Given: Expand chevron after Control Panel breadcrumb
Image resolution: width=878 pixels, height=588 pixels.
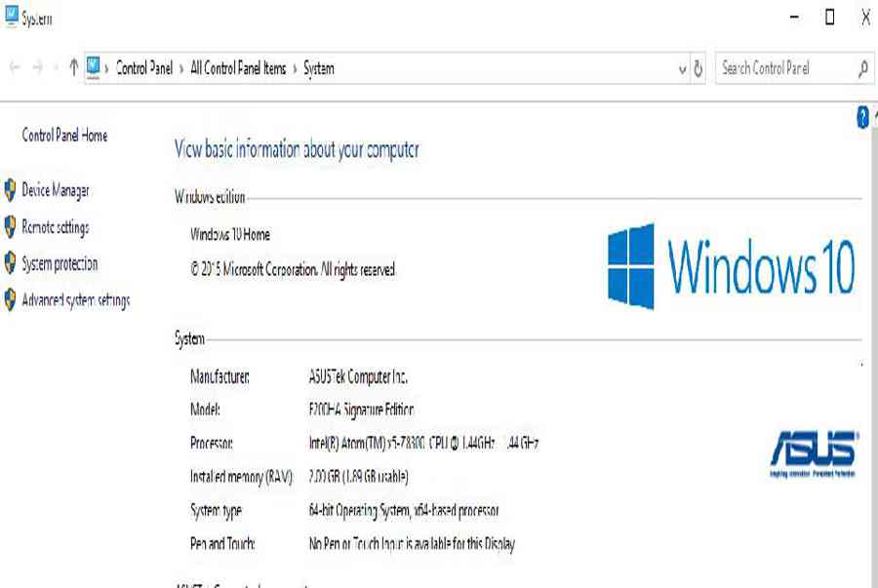Looking at the screenshot, I should (x=181, y=69).
